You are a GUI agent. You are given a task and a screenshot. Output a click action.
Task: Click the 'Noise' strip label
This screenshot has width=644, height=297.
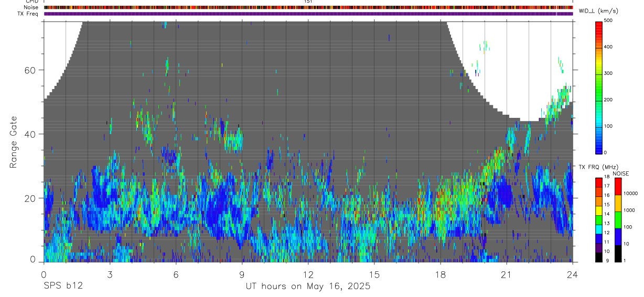point(31,7)
